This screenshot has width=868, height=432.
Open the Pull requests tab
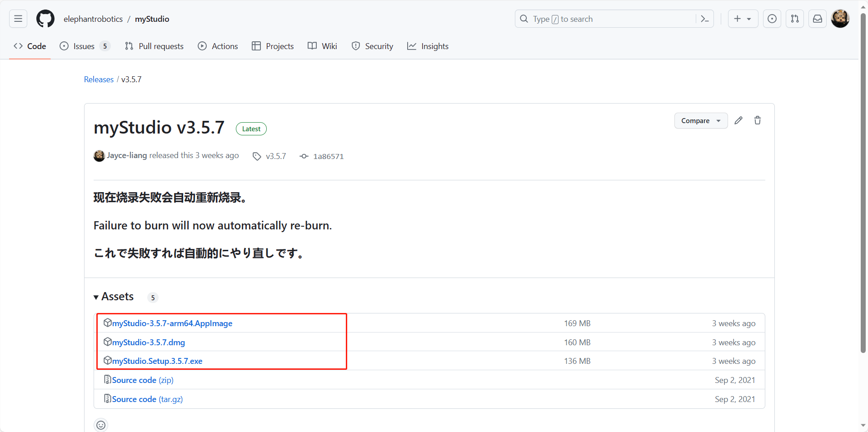[x=154, y=46]
